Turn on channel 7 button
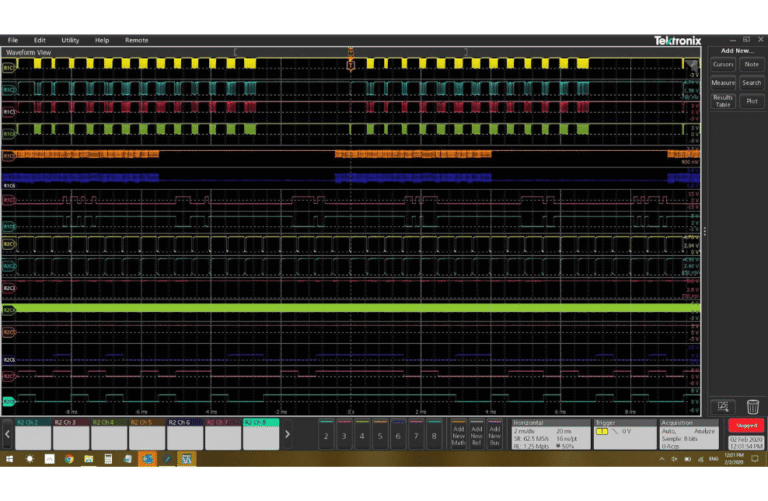Screen dimensions: 768x501 416,434
